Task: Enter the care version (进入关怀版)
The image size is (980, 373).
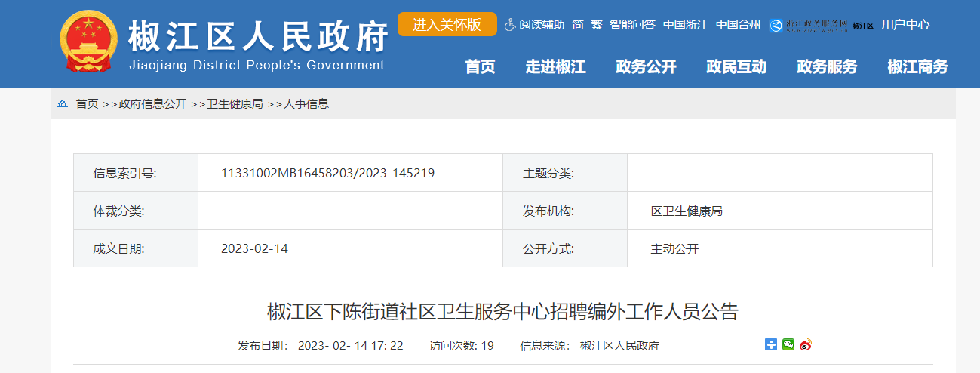Action: pos(447,24)
